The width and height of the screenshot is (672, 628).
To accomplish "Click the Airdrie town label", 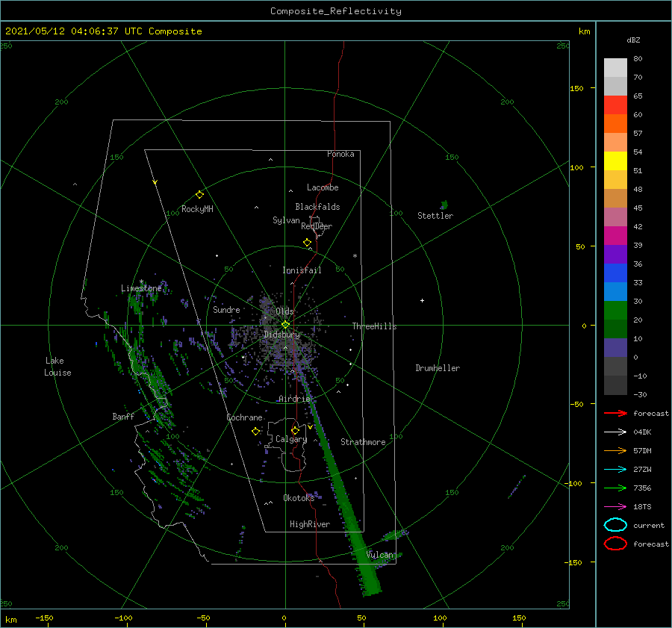I will pos(294,399).
